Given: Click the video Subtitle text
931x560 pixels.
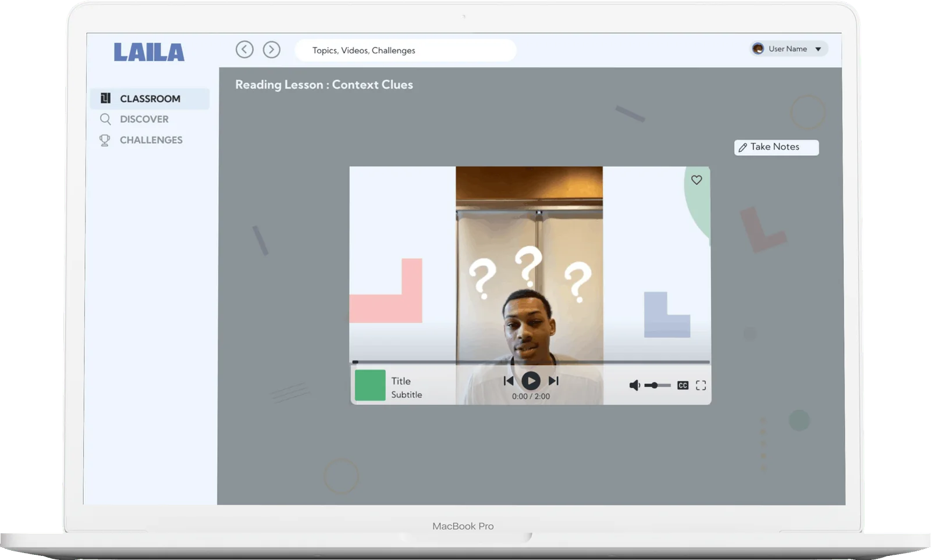Looking at the screenshot, I should (x=407, y=394).
